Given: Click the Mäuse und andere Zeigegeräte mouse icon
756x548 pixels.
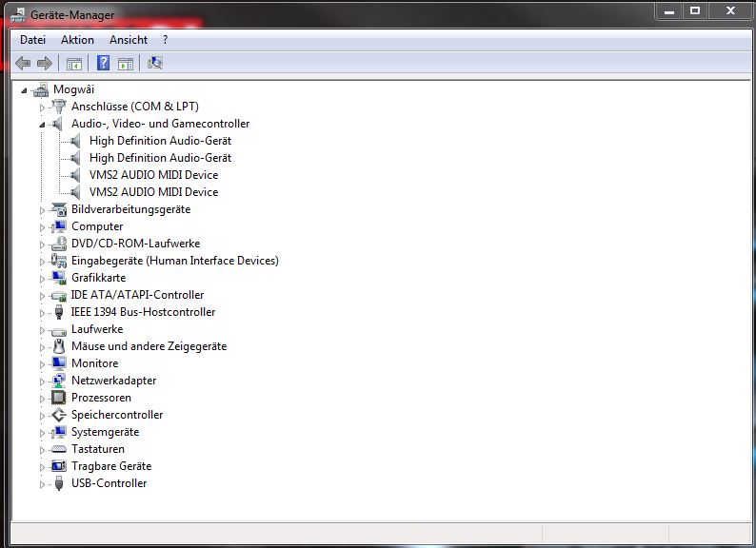Looking at the screenshot, I should coord(59,346).
